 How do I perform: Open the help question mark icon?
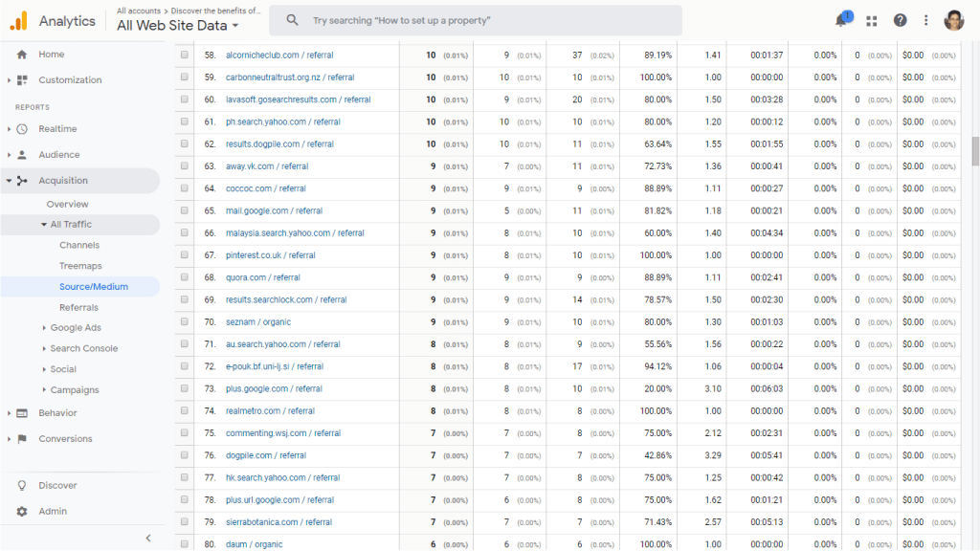(900, 21)
